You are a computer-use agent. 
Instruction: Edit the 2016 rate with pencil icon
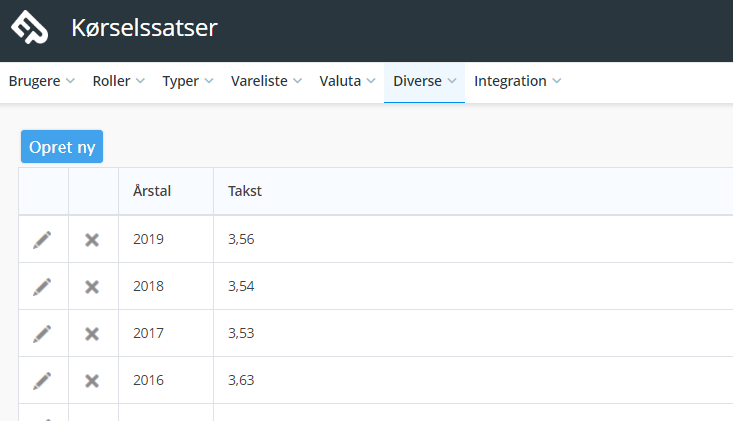click(x=42, y=381)
